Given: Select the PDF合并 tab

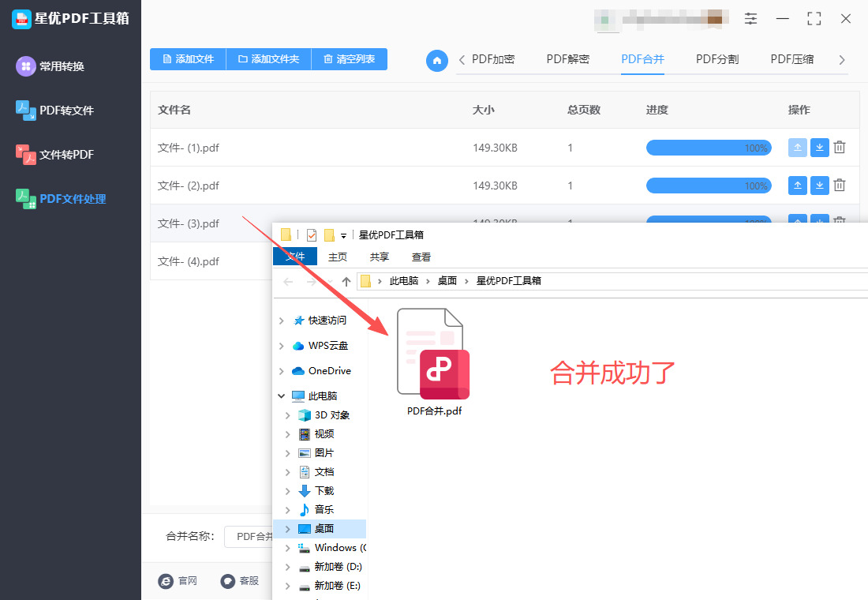Looking at the screenshot, I should 642,59.
